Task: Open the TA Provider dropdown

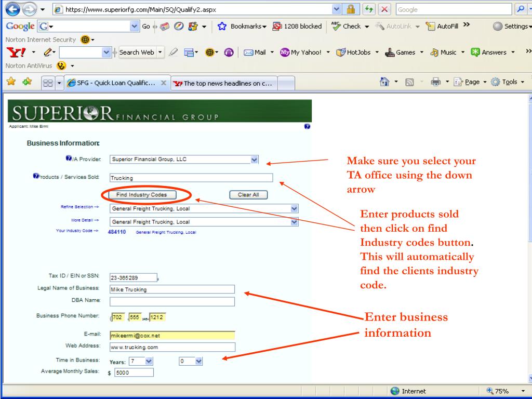Action: 254,159
